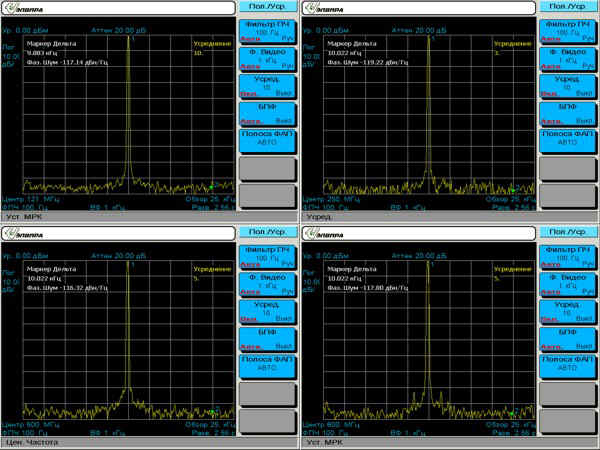
Task: Open the Пол./Уср. menu header in the 250 MHz panel
Action: pos(567,7)
